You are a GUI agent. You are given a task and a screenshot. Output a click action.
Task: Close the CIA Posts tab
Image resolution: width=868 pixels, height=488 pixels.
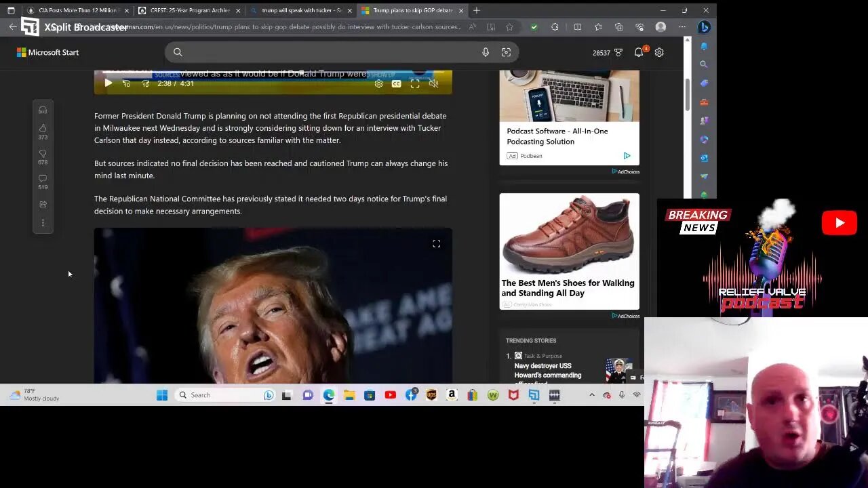click(x=126, y=11)
